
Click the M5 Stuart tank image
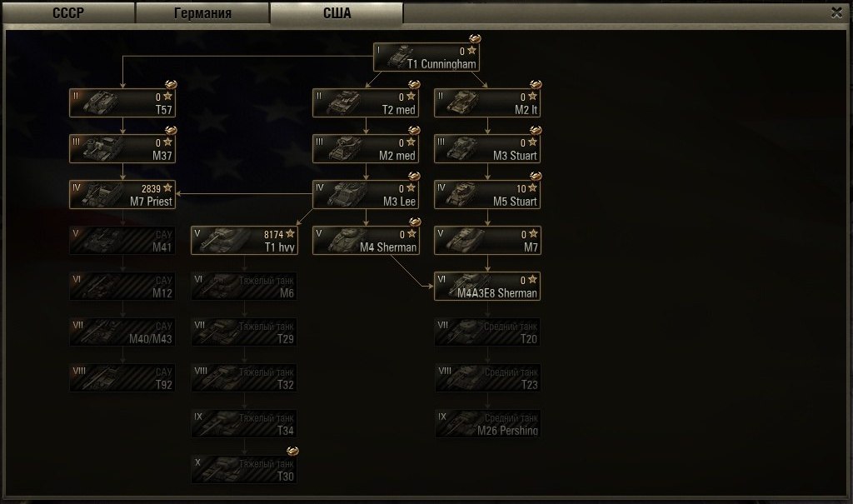pos(461,194)
